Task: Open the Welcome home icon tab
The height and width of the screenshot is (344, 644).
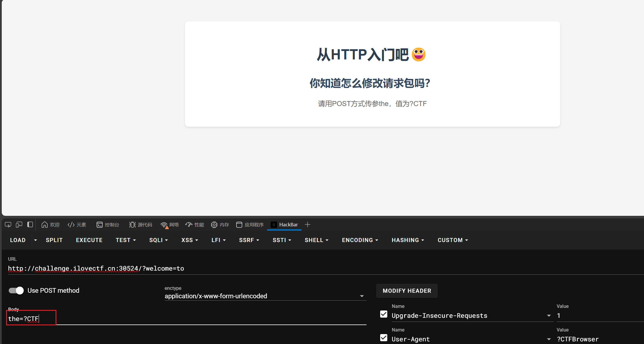Action: pyautogui.click(x=50, y=225)
